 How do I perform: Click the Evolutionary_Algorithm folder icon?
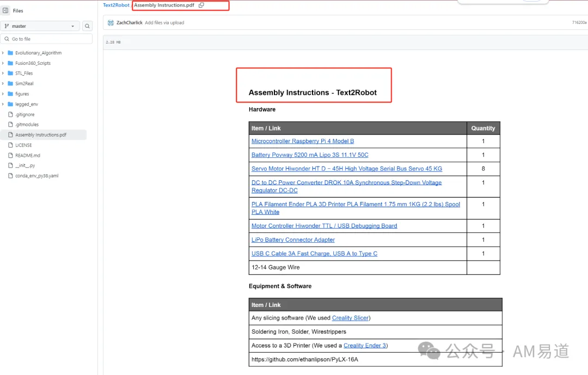pyautogui.click(x=10, y=53)
